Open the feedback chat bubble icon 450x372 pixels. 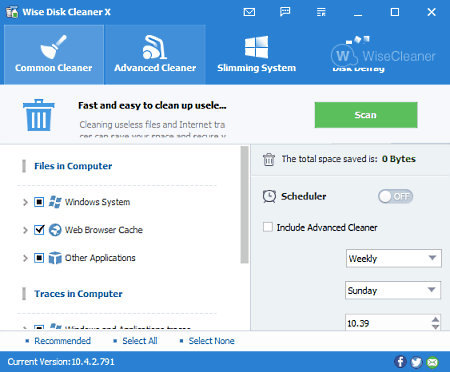(285, 12)
